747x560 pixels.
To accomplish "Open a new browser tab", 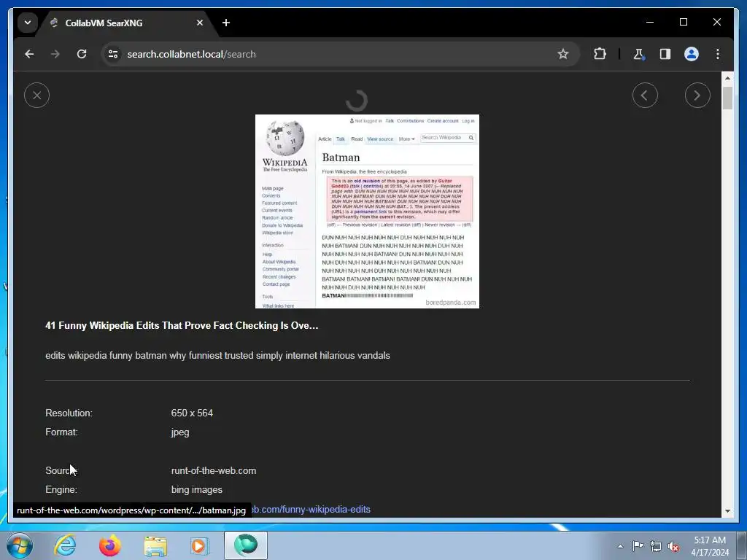I will click(x=226, y=23).
